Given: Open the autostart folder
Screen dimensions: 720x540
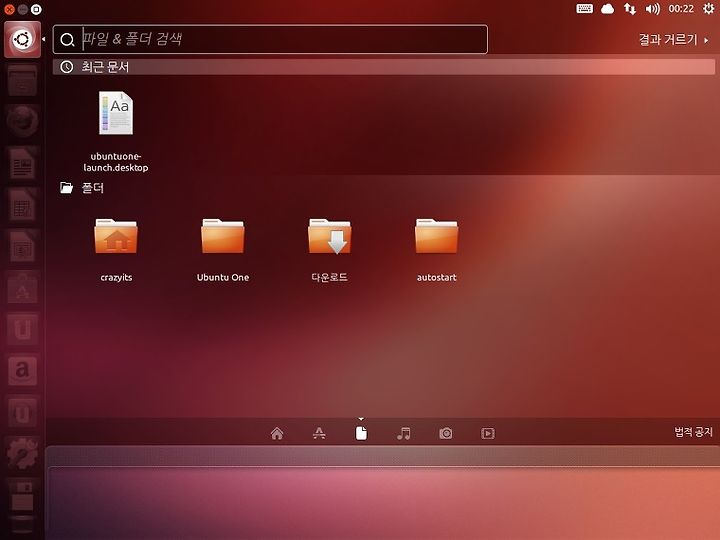Looking at the screenshot, I should pyautogui.click(x=436, y=250).
